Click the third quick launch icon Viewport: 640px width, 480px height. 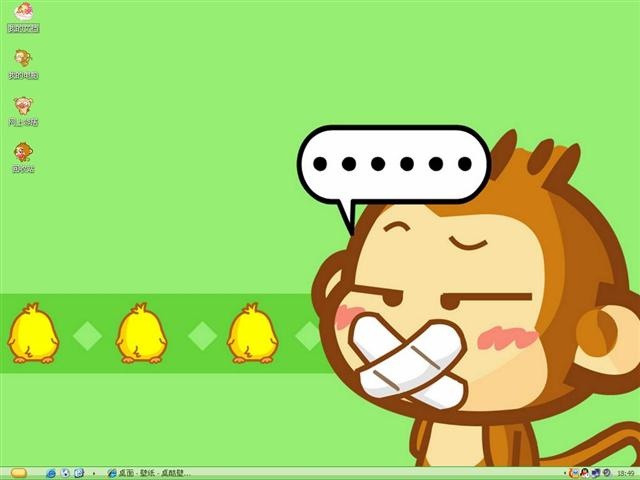(x=79, y=473)
